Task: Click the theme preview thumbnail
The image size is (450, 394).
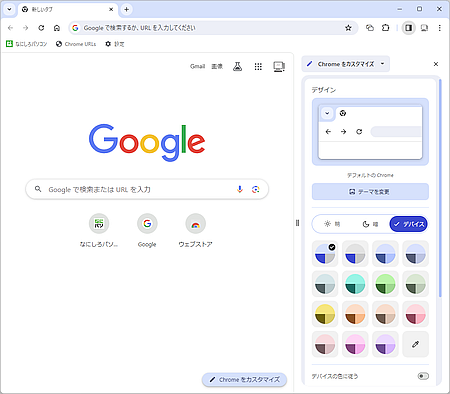Action: pyautogui.click(x=370, y=132)
